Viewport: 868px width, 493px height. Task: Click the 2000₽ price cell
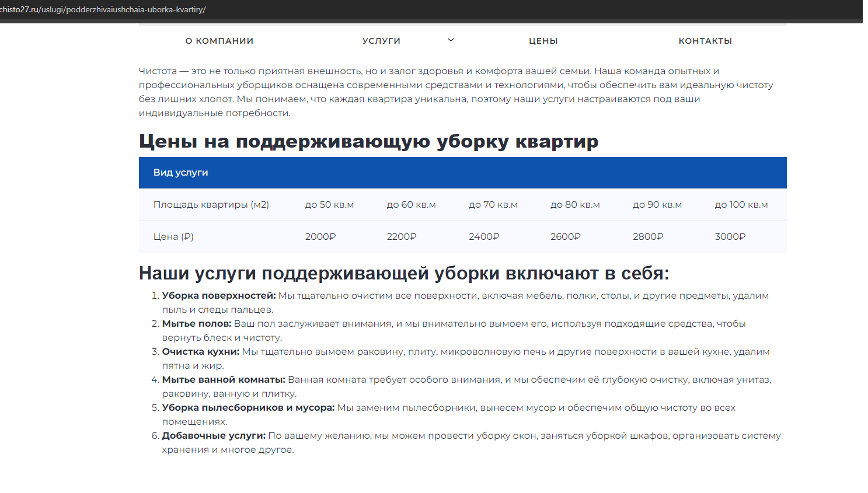(x=320, y=237)
